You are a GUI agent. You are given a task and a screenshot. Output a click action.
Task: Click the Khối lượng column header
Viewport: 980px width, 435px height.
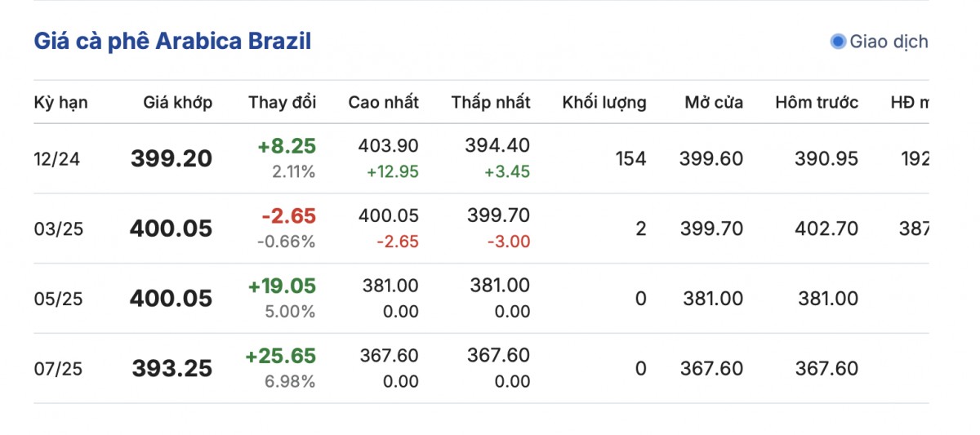click(x=604, y=102)
